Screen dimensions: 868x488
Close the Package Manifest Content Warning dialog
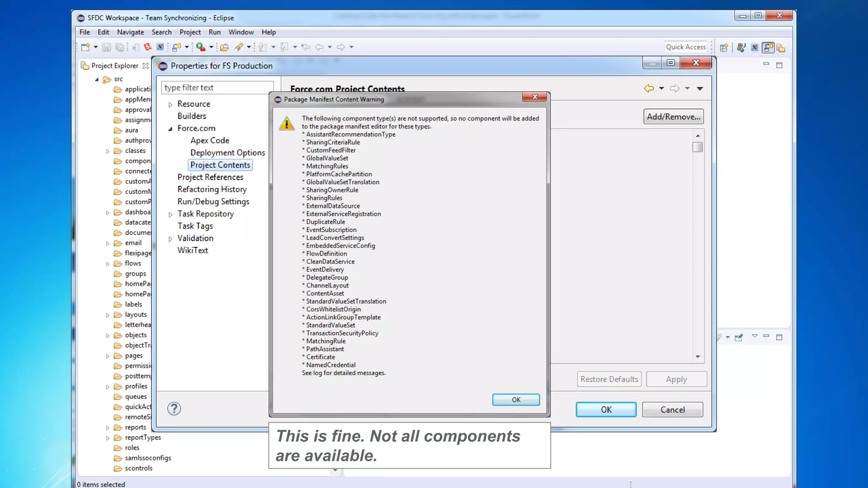(535, 97)
